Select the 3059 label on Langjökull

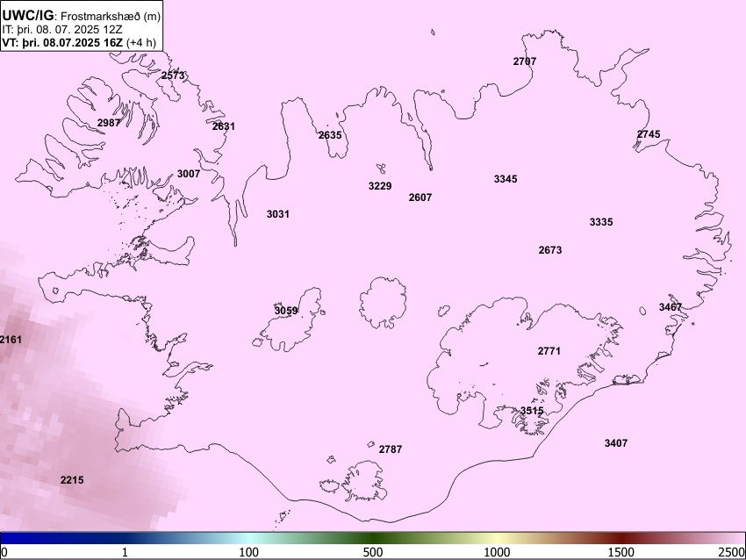tap(286, 311)
